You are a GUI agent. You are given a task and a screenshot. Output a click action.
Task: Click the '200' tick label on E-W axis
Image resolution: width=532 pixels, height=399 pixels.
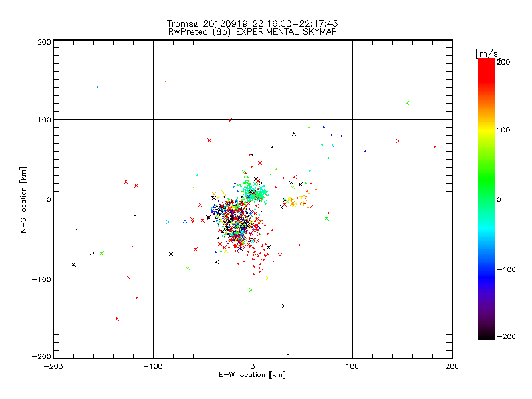(452, 366)
